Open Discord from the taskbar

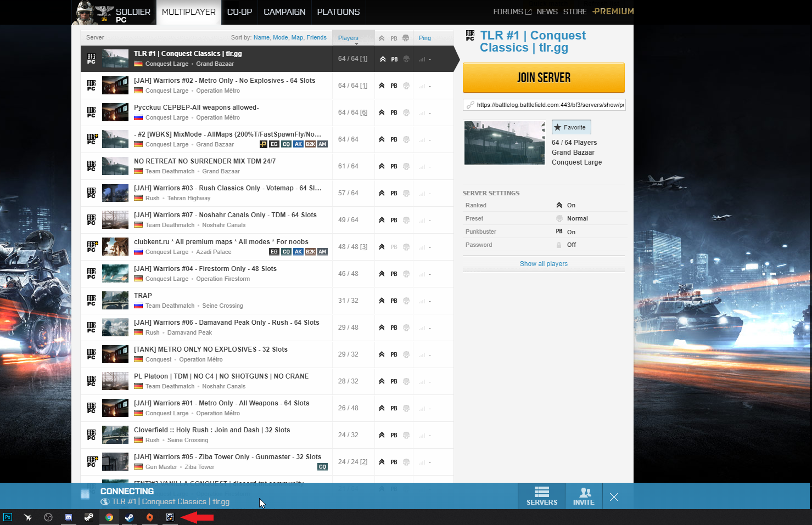click(69, 517)
